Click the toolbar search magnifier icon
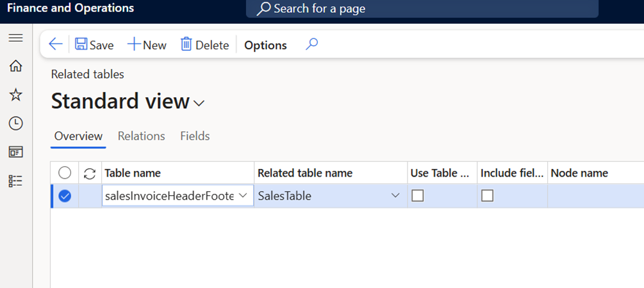Image resolution: width=644 pixels, height=288 pixels. click(311, 44)
